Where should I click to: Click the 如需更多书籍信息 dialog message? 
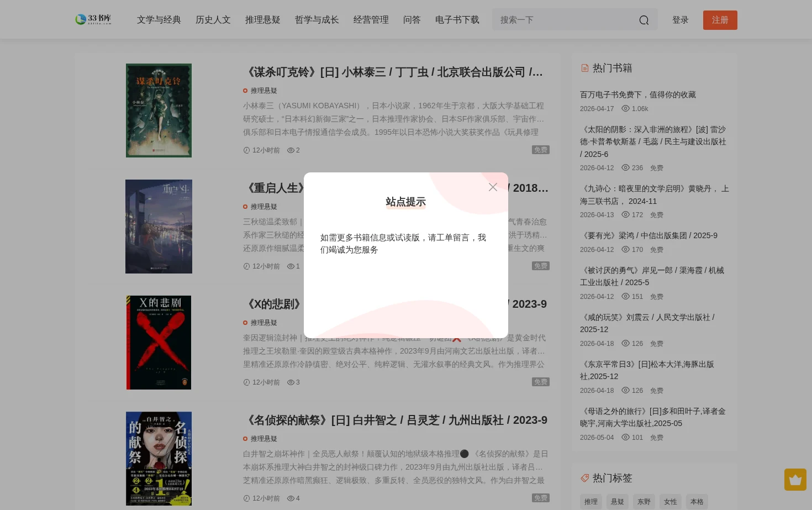pyautogui.click(x=403, y=244)
